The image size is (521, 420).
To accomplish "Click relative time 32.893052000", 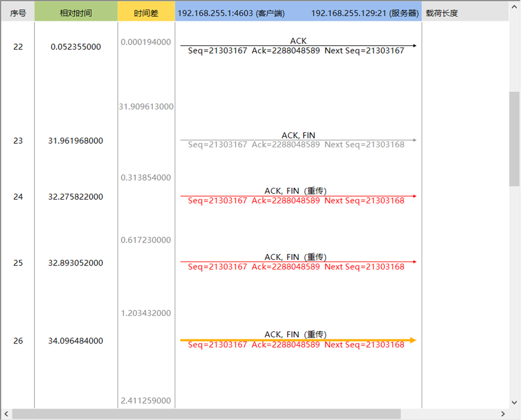I will click(x=76, y=263).
